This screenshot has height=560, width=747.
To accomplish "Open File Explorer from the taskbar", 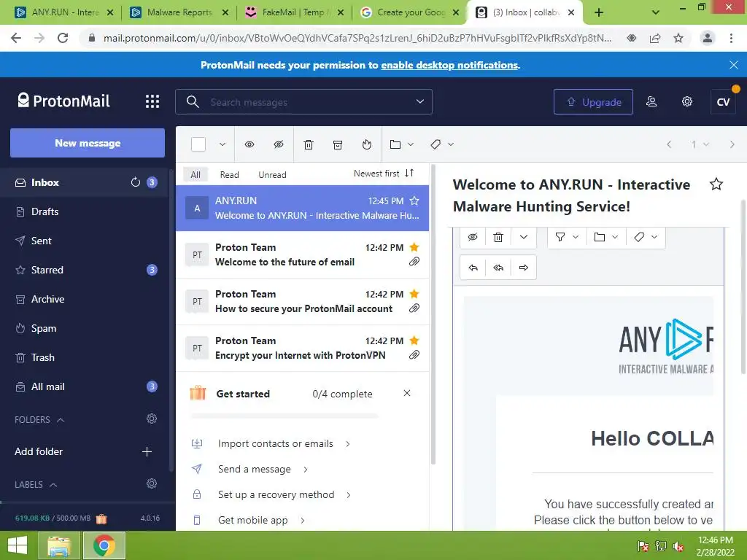I will (x=58, y=545).
